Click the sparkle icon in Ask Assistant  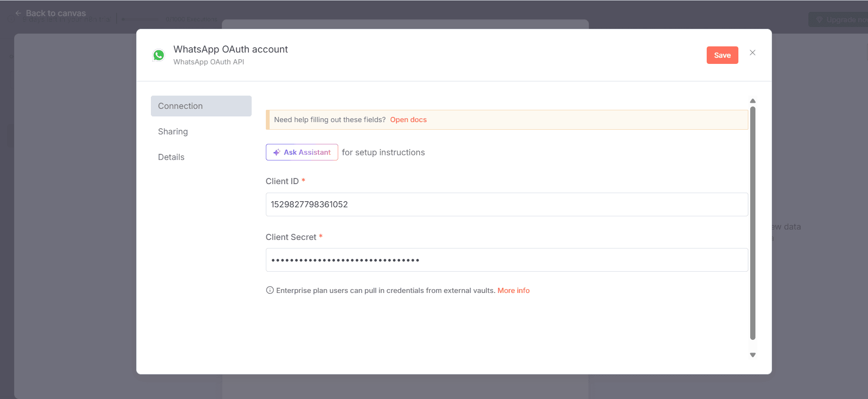[277, 152]
